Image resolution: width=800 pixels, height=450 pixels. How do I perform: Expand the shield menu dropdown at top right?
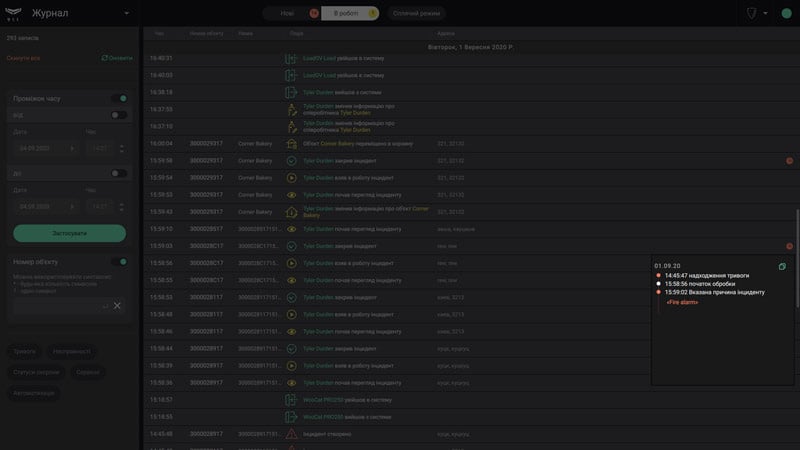[x=765, y=13]
